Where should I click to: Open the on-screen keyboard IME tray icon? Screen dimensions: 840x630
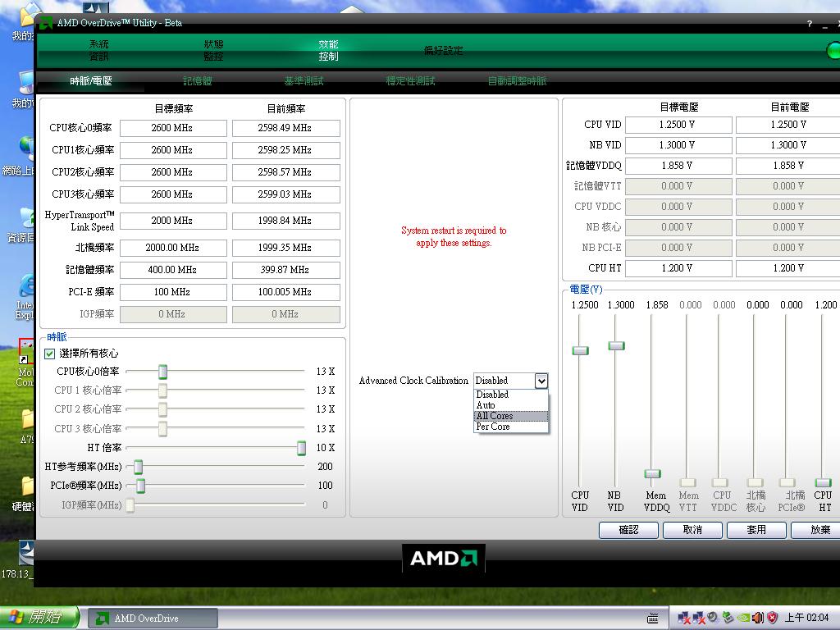click(x=652, y=618)
